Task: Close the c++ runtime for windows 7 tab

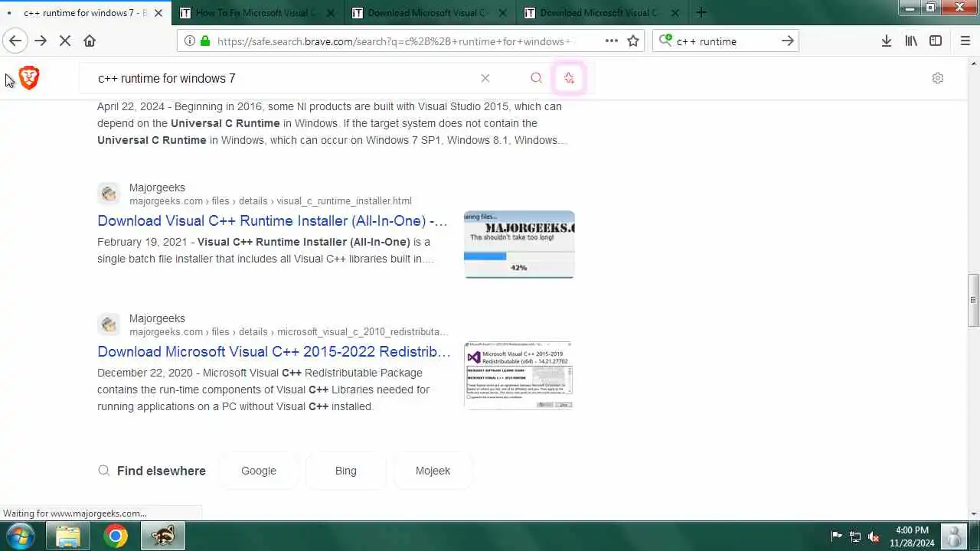Action: pos(158,13)
